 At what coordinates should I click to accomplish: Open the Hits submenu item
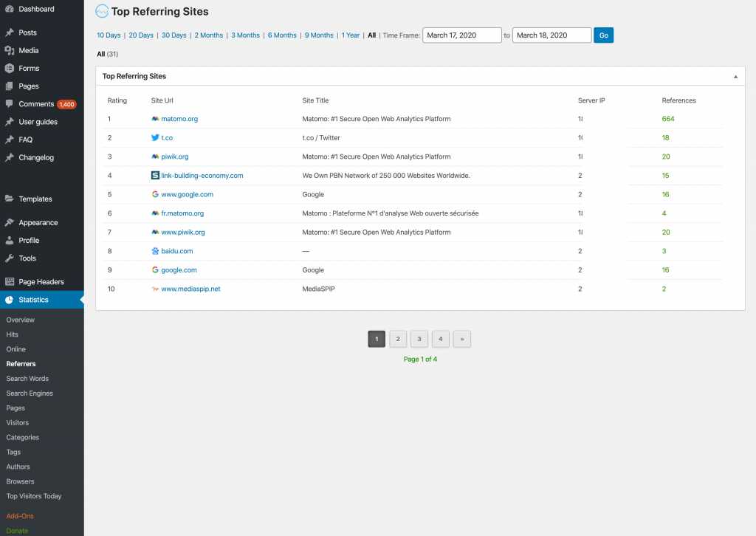[x=12, y=334]
